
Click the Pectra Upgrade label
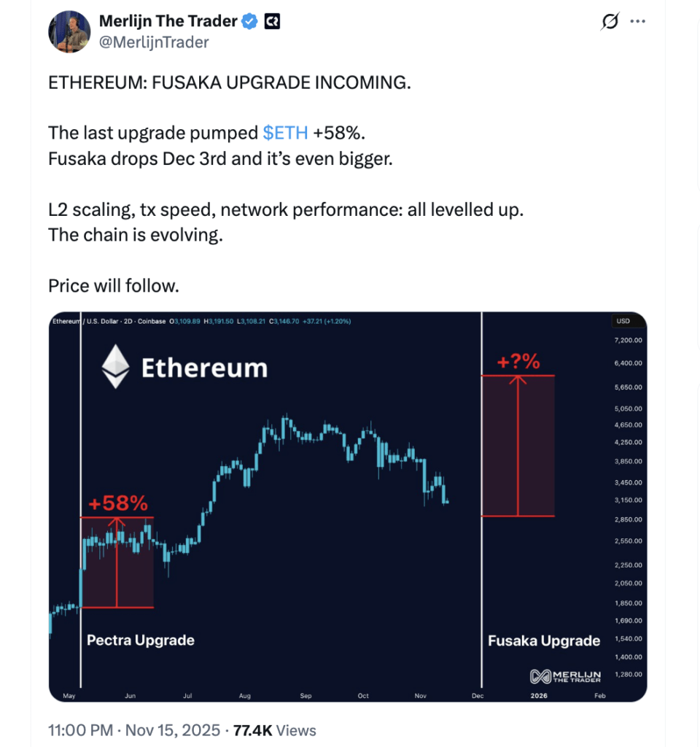pyautogui.click(x=141, y=640)
